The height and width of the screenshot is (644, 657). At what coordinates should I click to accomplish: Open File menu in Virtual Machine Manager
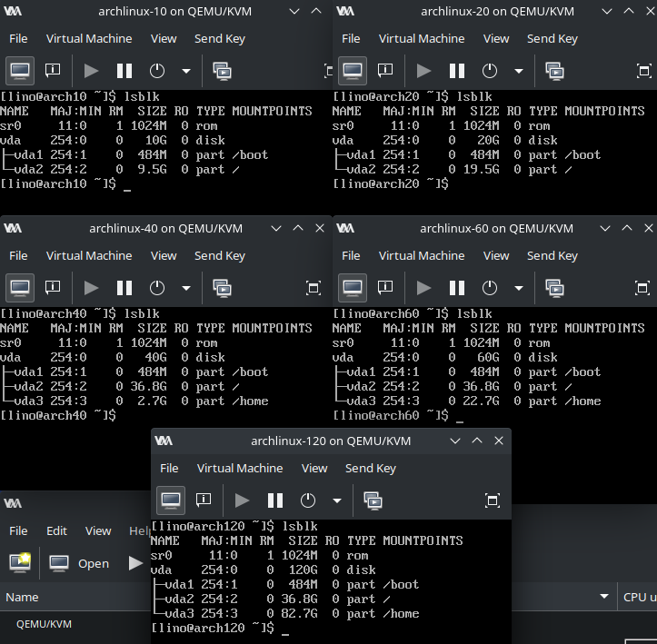pos(18,530)
